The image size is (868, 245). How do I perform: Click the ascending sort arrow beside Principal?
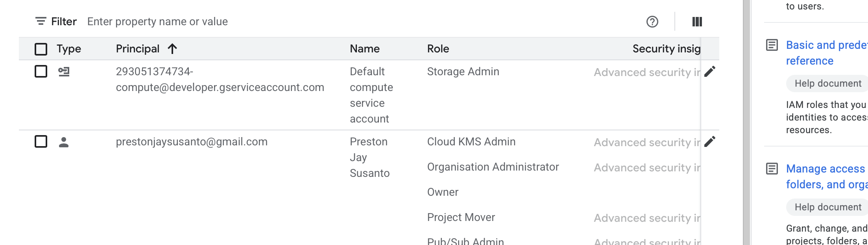[x=172, y=49]
